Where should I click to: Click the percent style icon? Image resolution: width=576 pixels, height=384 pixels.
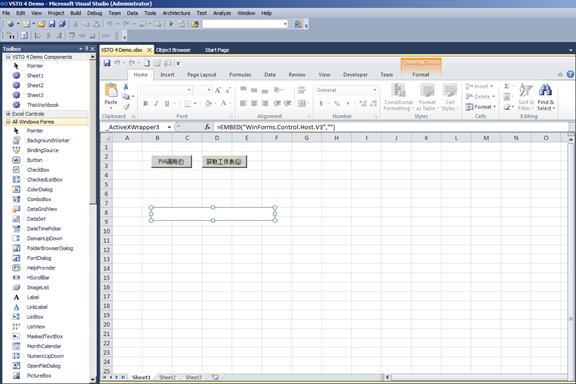click(337, 104)
